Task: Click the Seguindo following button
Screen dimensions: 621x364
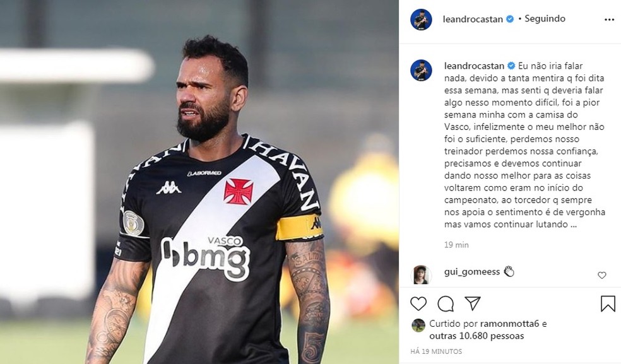Action: (x=545, y=19)
